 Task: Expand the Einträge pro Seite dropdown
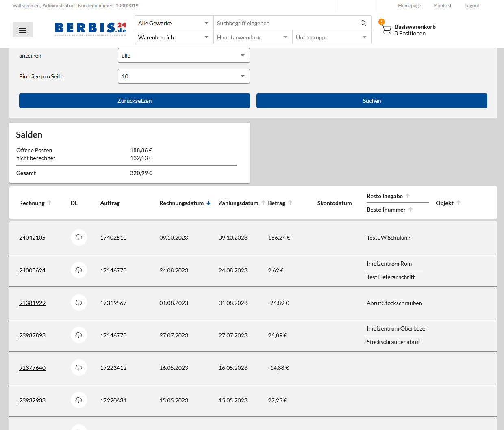[184, 76]
